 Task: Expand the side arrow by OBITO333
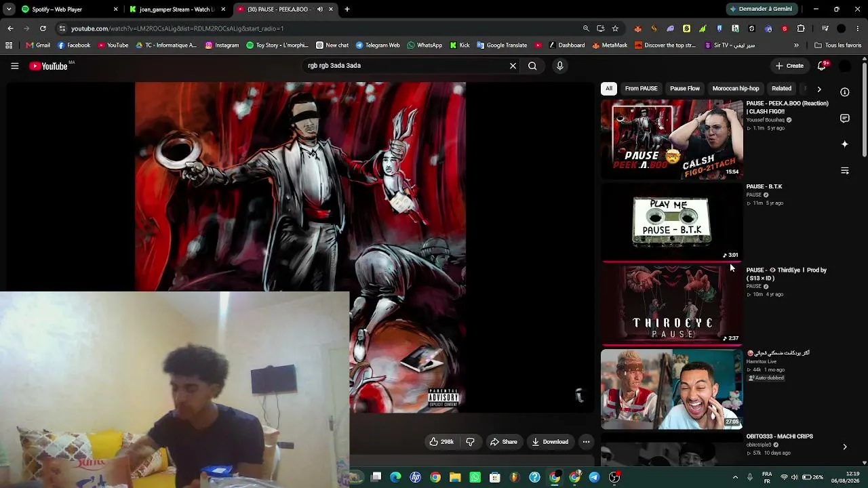pos(845,447)
